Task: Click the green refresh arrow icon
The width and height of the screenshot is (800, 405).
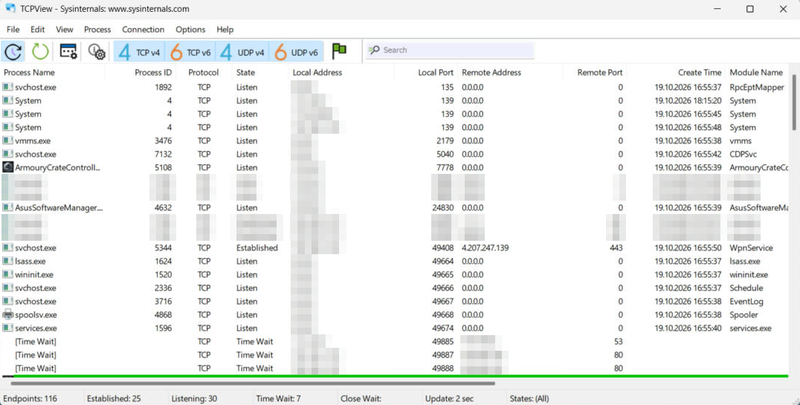Action: 40,51
